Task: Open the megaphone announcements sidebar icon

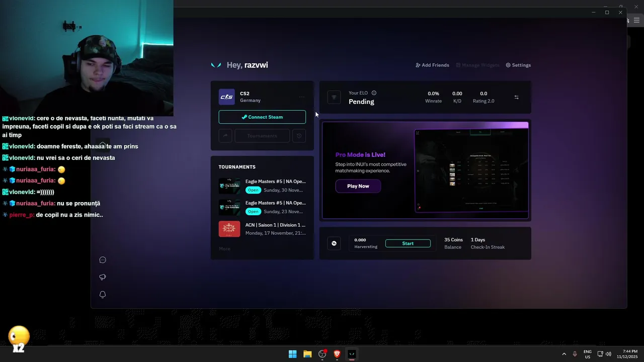Action: pos(103,277)
